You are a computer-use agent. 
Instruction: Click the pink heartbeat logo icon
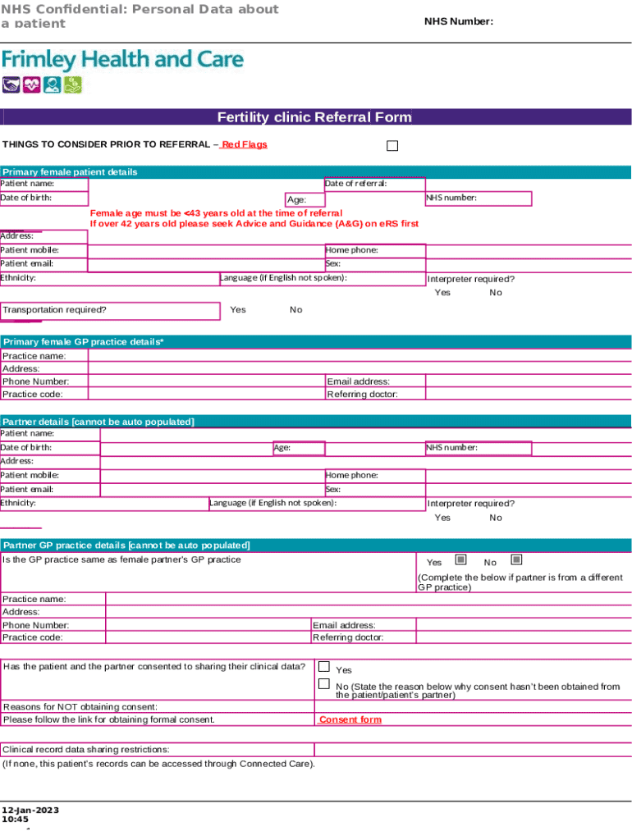[32, 84]
